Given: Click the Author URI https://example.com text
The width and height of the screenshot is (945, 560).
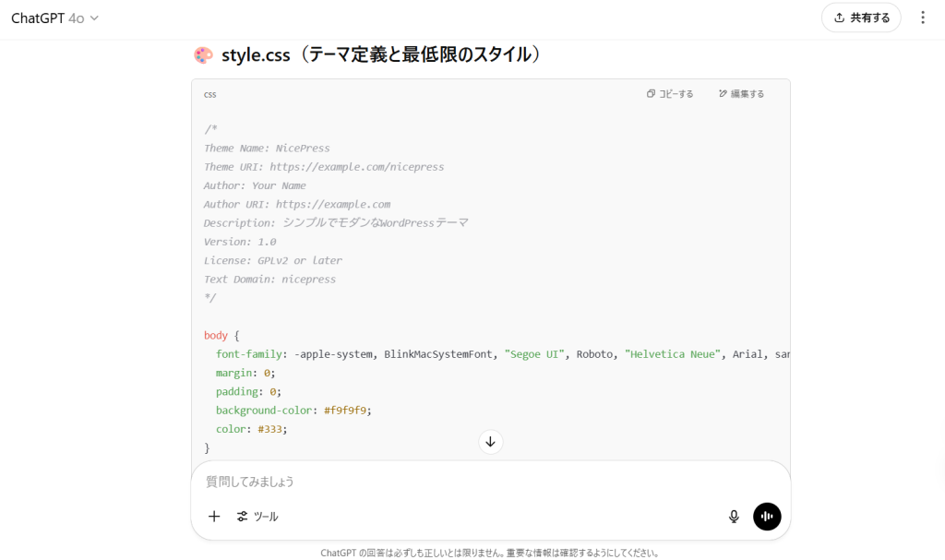Looking at the screenshot, I should click(x=332, y=205).
